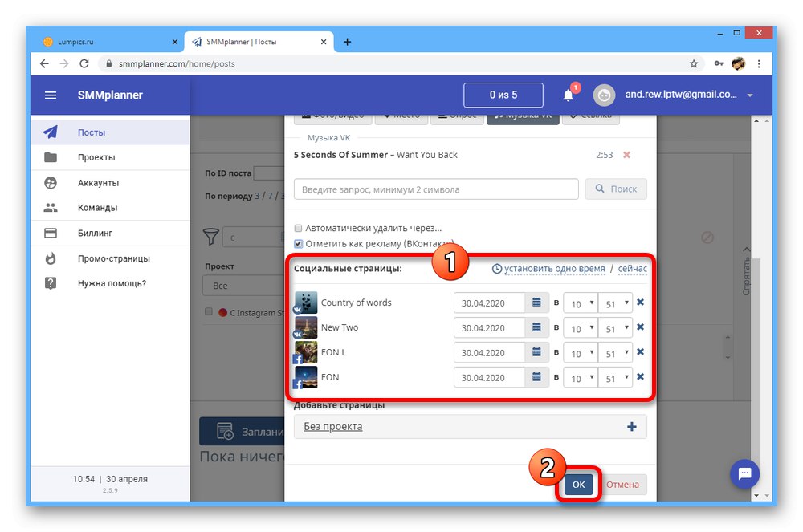Screen dimensions: 803x532
Task: Open a new browser tab
Action: (347, 42)
